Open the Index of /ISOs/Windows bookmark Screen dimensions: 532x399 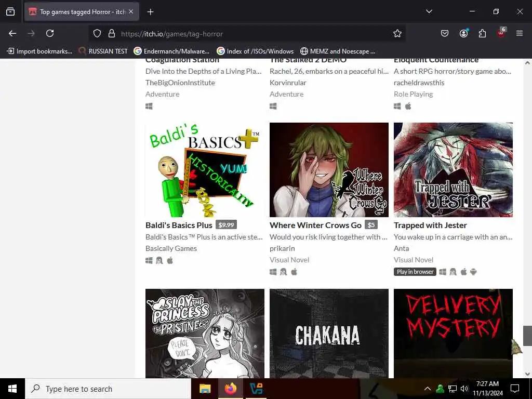point(255,51)
